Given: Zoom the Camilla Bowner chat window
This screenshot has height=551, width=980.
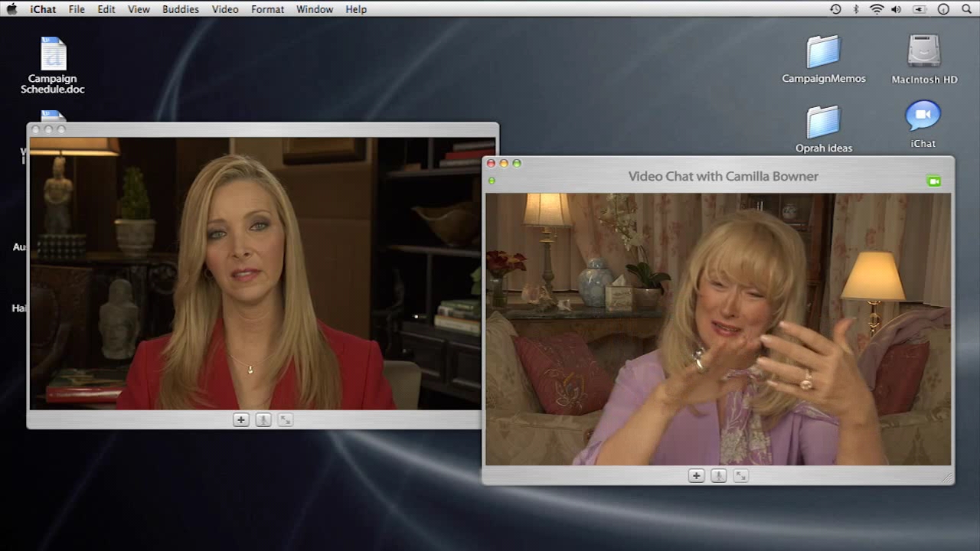Looking at the screenshot, I should [517, 163].
